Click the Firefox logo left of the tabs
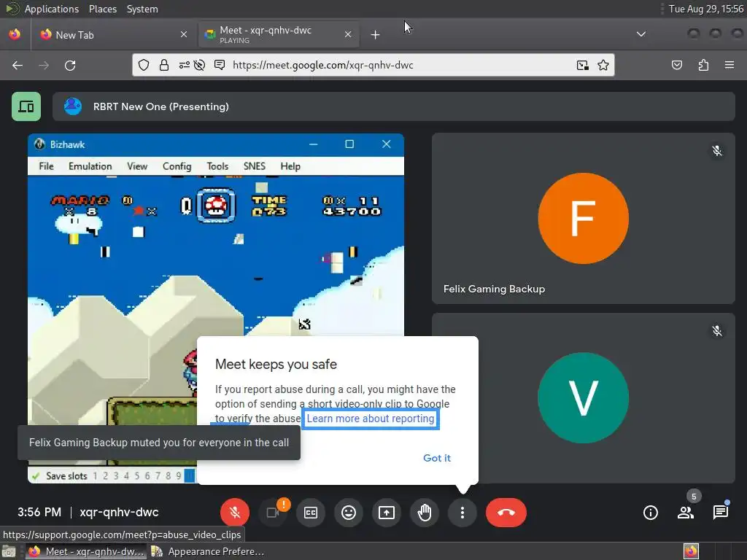Viewport: 747px width, 560px height. coord(15,34)
